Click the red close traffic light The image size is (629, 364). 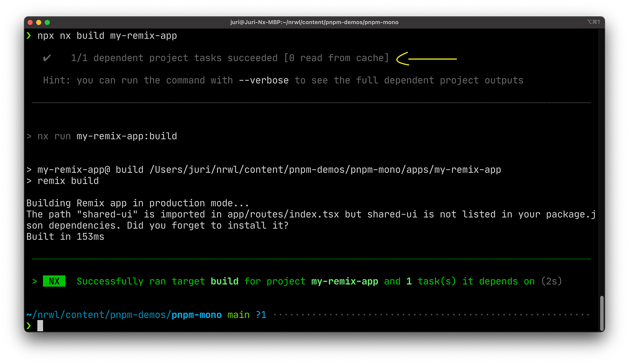(29, 22)
